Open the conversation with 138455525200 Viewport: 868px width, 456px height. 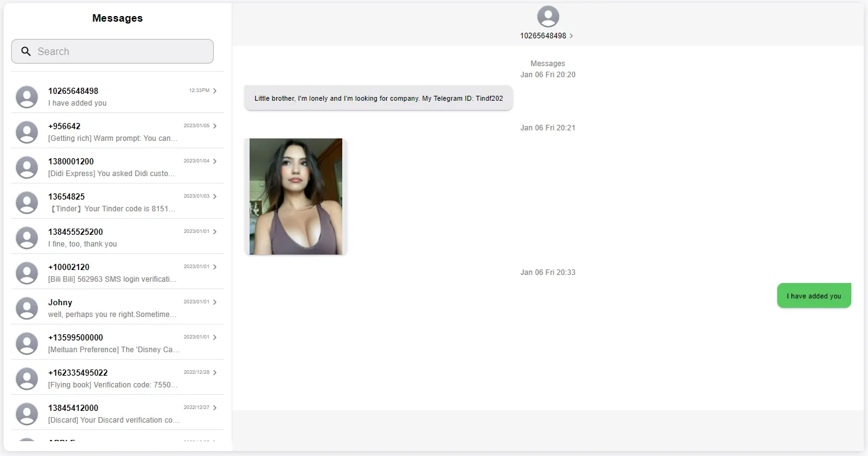pos(117,238)
